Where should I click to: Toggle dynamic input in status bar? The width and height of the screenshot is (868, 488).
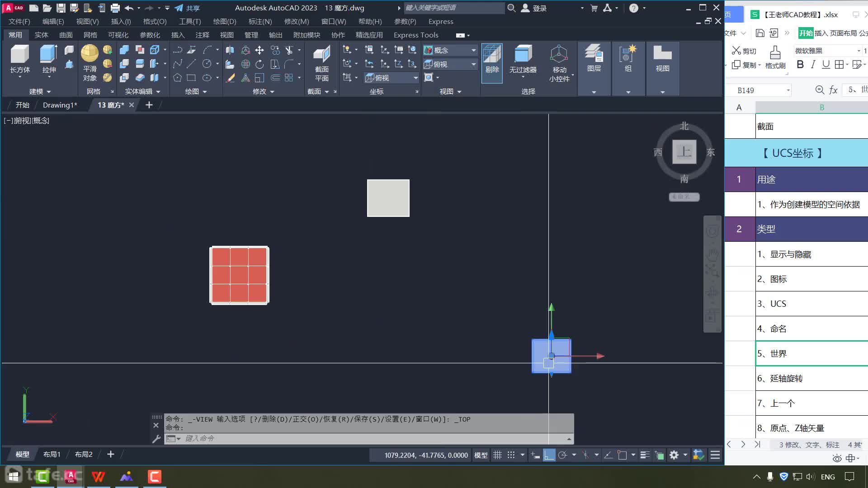tap(535, 455)
